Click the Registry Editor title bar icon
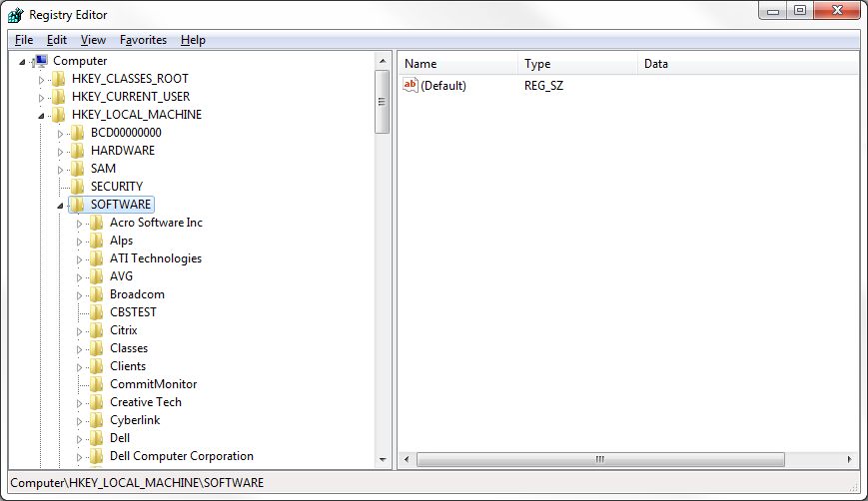The width and height of the screenshot is (868, 501). 16,15
